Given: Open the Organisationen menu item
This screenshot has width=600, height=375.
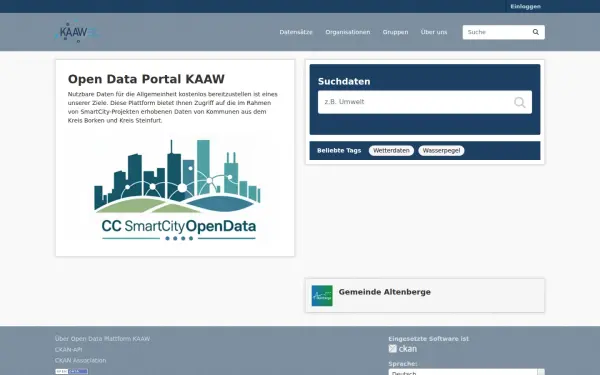Looking at the screenshot, I should click(348, 32).
